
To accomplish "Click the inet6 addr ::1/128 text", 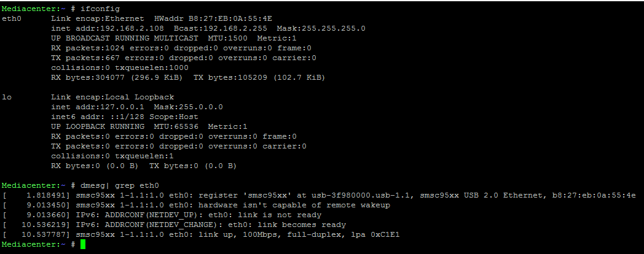I will [95, 117].
